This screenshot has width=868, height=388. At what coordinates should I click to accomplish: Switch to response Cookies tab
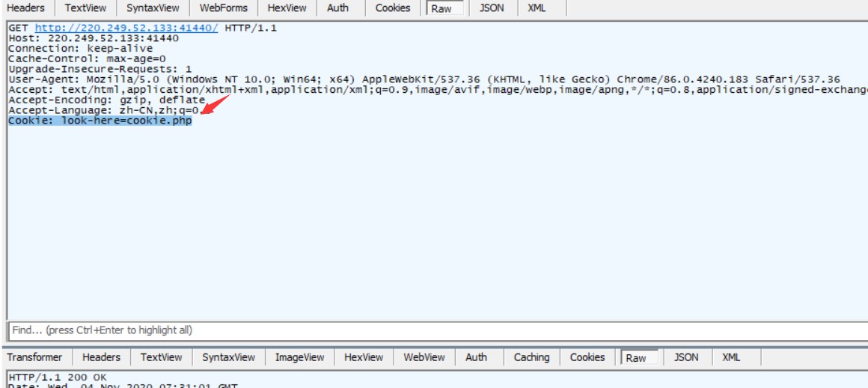pos(587,357)
